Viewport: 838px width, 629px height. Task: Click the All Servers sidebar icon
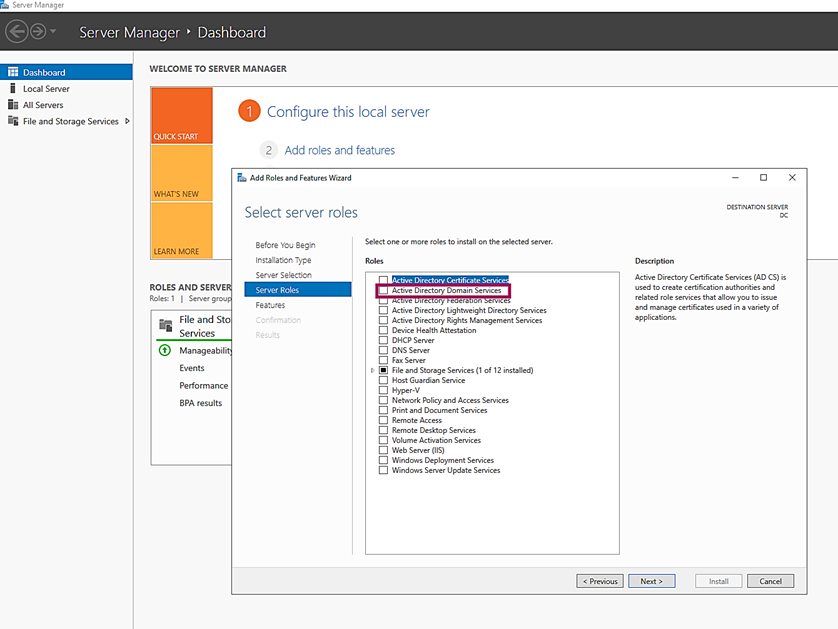[x=13, y=105]
